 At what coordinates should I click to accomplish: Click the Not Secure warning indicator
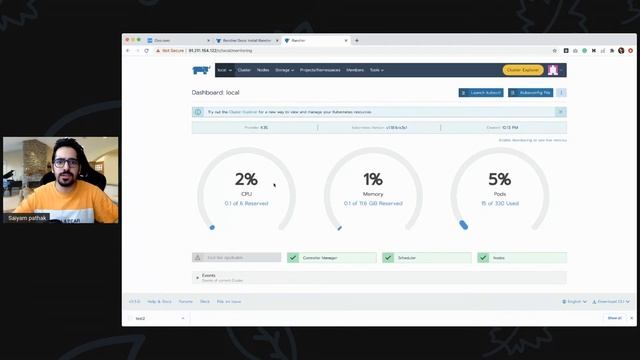click(x=170, y=51)
